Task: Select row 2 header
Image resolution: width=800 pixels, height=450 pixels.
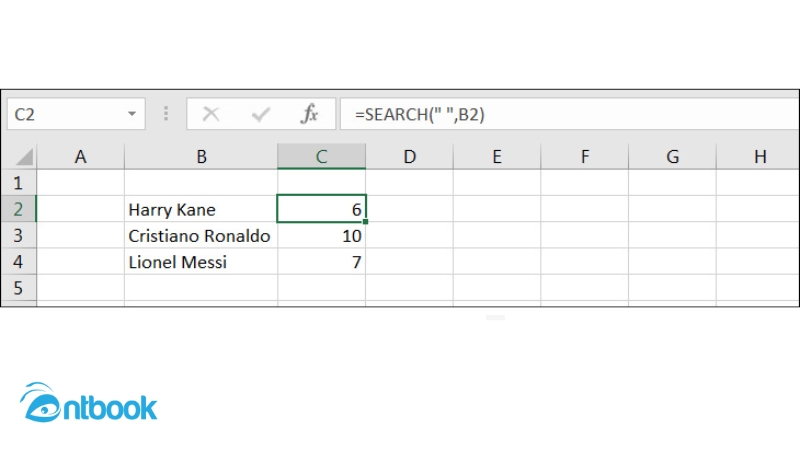Action: [x=19, y=209]
